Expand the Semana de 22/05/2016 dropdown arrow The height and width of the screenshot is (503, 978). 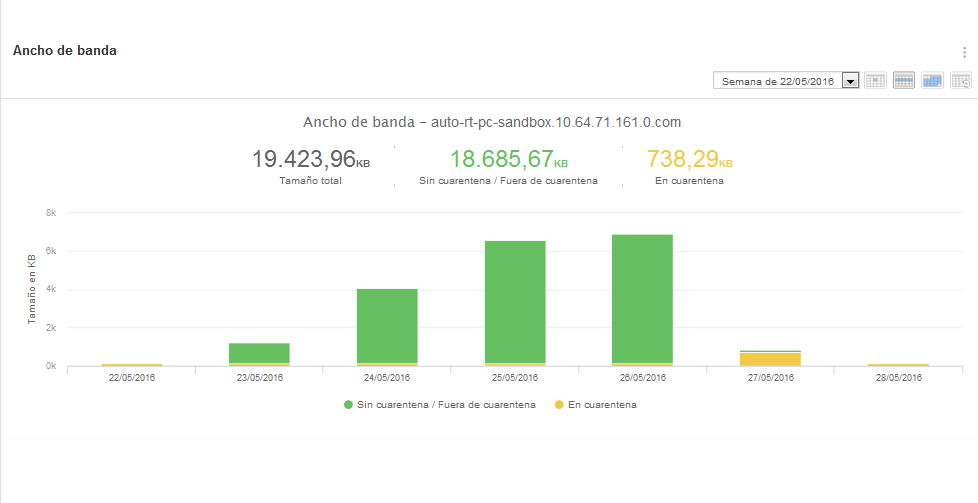[x=850, y=81]
